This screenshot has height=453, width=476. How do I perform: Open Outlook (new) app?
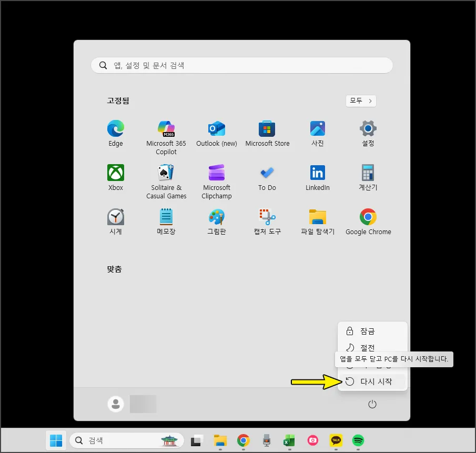tap(217, 133)
